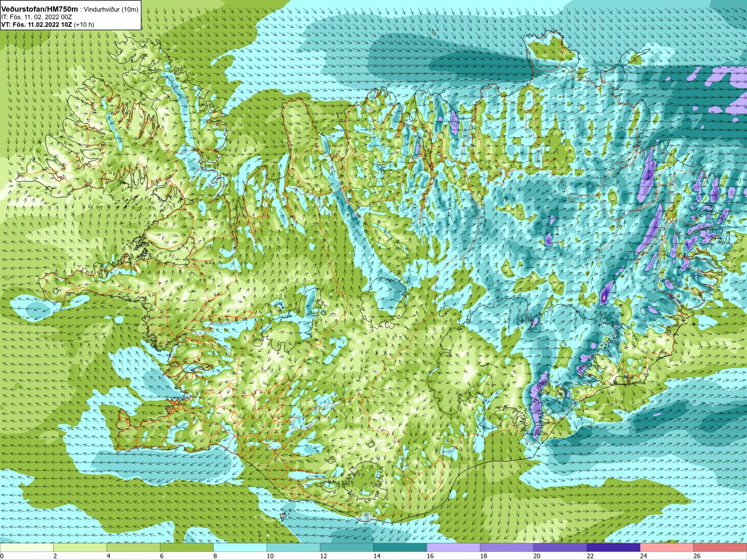Screen dimensions: 747x560
Task: Click the pale yellow 0–2 legend swatch
Action: pyautogui.click(x=27, y=548)
